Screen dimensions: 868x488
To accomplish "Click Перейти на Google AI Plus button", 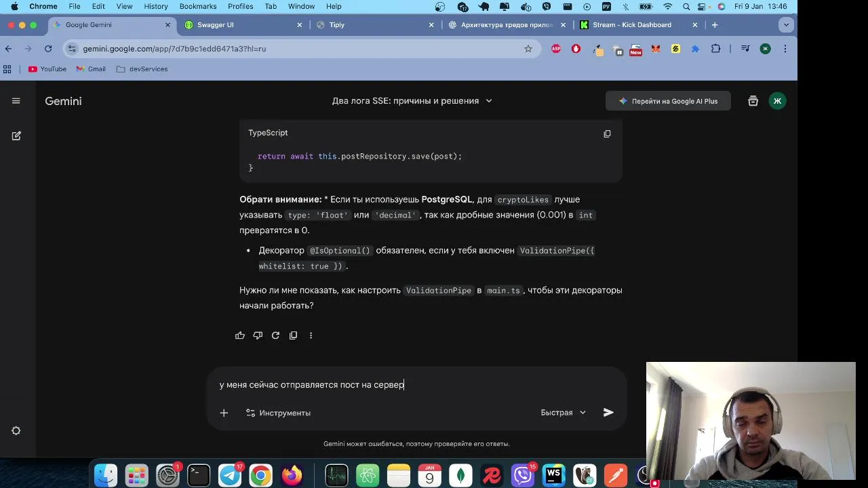I will point(668,101).
